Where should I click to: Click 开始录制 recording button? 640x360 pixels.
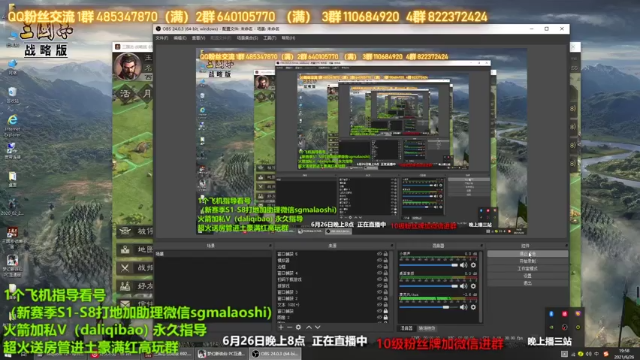pos(527,261)
